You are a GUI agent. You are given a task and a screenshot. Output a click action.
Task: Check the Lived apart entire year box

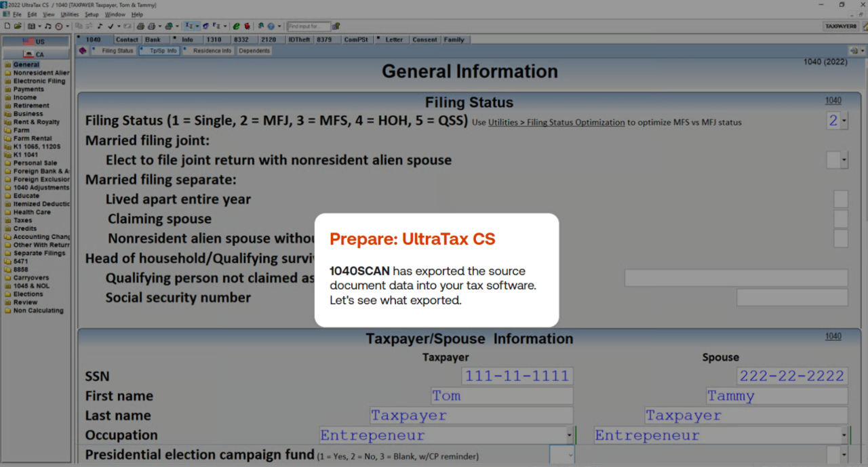click(x=840, y=199)
